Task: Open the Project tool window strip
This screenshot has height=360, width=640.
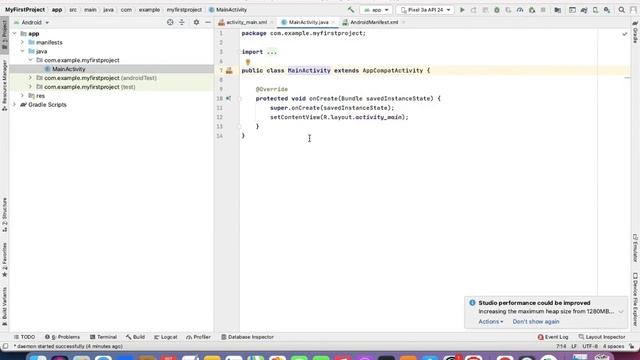Action: 4,34
